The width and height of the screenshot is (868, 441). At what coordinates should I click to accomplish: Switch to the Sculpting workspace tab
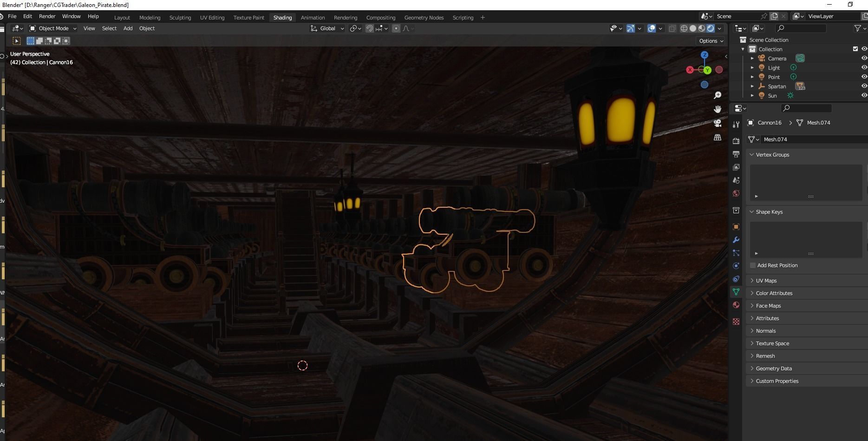coord(180,18)
